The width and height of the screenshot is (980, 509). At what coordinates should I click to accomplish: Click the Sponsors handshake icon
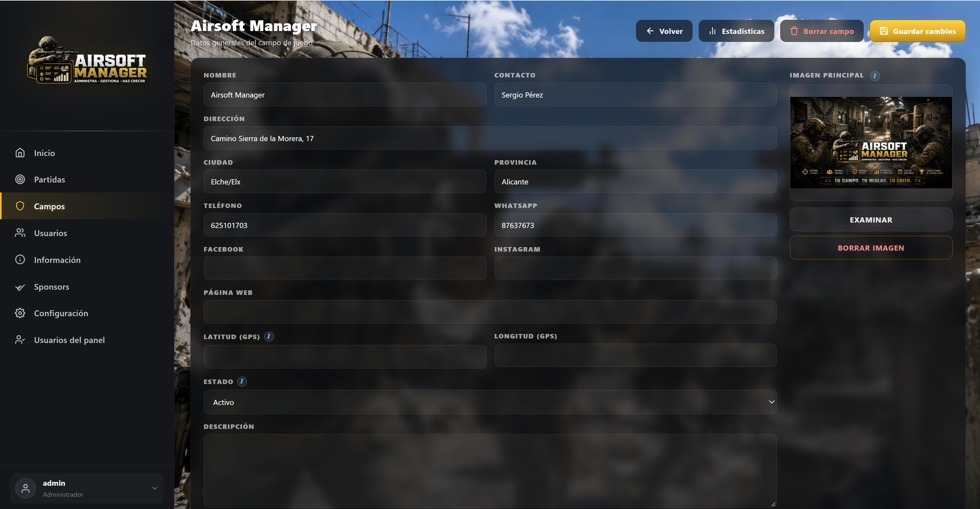coord(20,287)
